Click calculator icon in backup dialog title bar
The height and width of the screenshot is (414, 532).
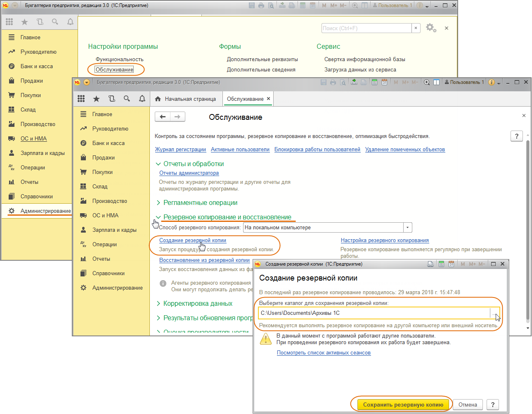441,264
